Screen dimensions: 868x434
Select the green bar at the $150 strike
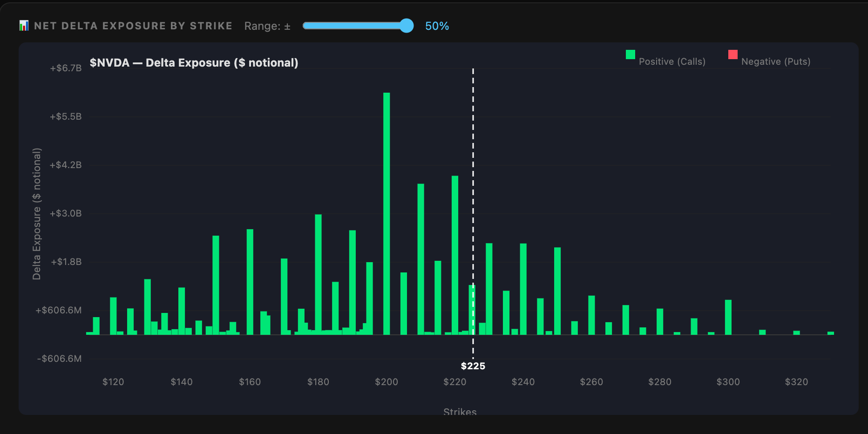216,285
